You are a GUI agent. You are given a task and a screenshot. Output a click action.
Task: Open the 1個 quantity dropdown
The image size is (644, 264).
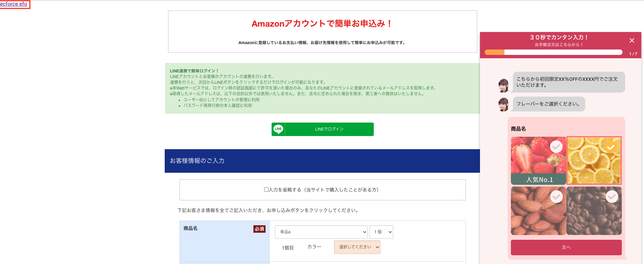[x=381, y=232]
